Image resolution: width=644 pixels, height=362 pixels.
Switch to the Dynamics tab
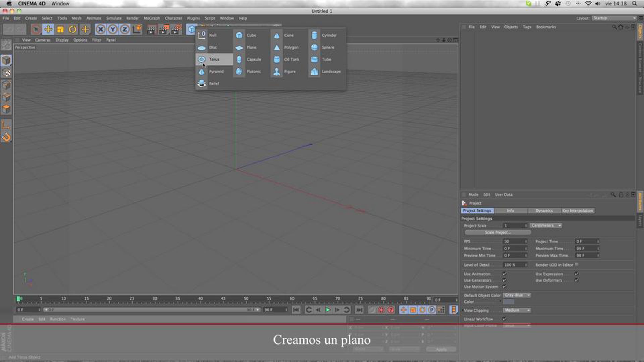click(x=544, y=211)
